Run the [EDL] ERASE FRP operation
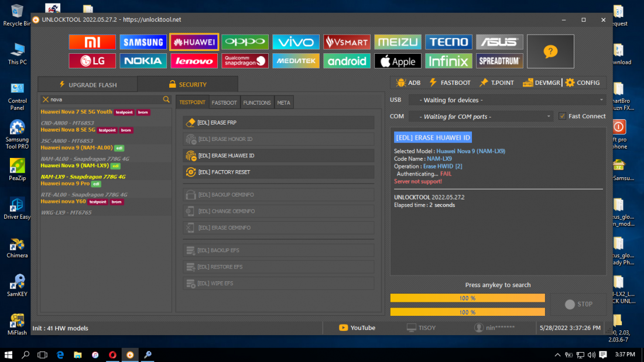 point(279,122)
